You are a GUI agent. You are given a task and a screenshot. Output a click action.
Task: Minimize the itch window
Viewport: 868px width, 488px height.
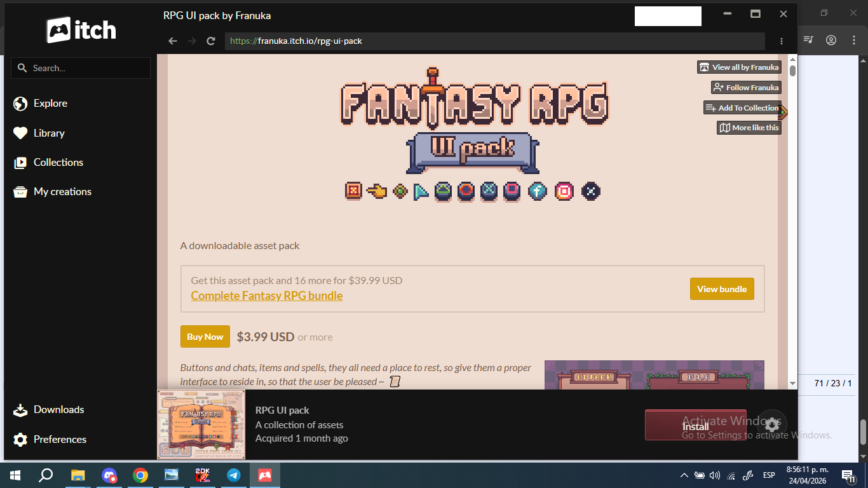point(727,14)
